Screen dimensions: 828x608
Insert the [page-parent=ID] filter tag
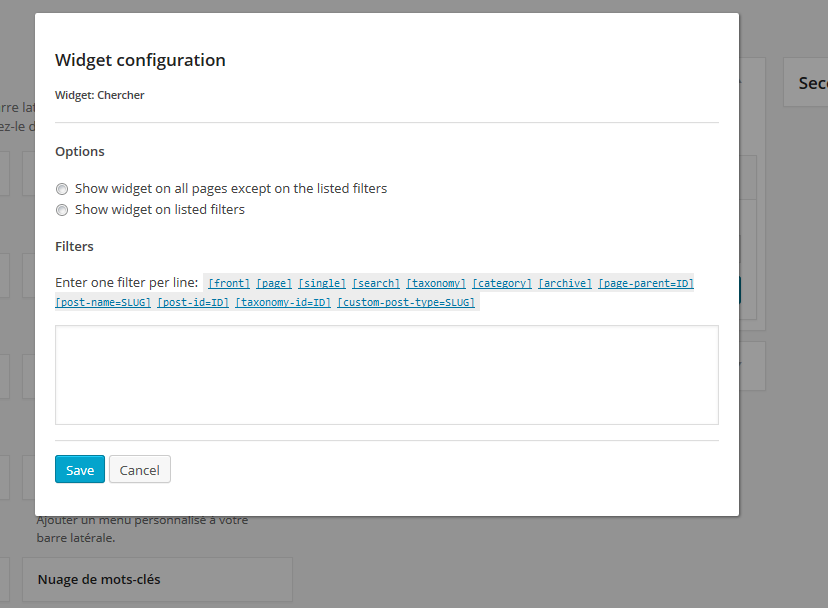pos(646,283)
